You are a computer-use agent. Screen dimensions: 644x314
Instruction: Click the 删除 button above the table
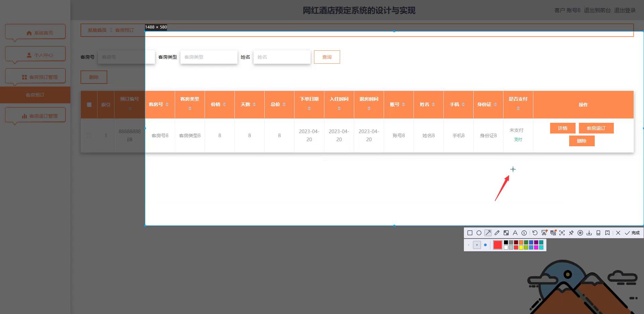pyautogui.click(x=94, y=77)
